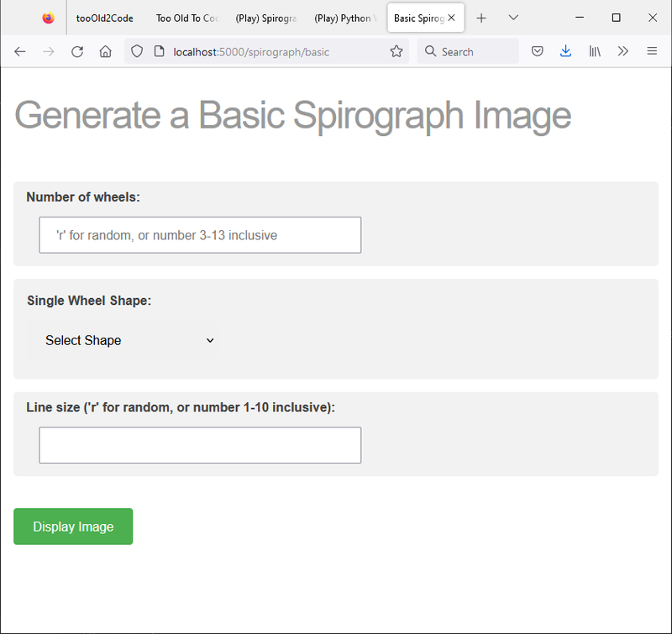Maximize the Firefox window
The image size is (672, 634).
(x=617, y=18)
